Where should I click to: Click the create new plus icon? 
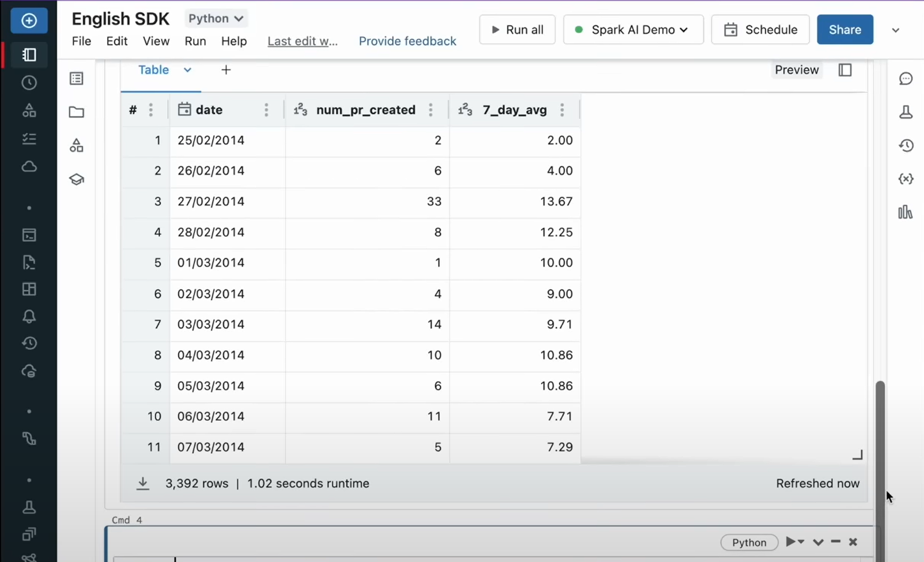[29, 21]
